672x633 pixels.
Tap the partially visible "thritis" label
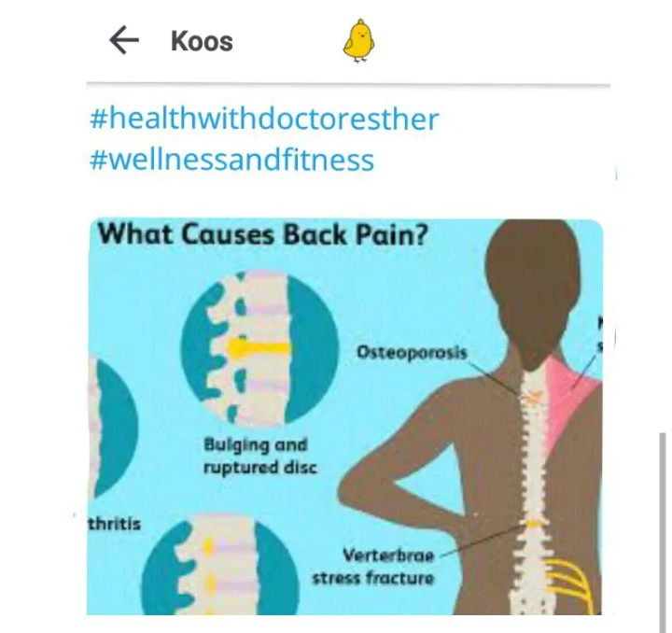click(114, 524)
